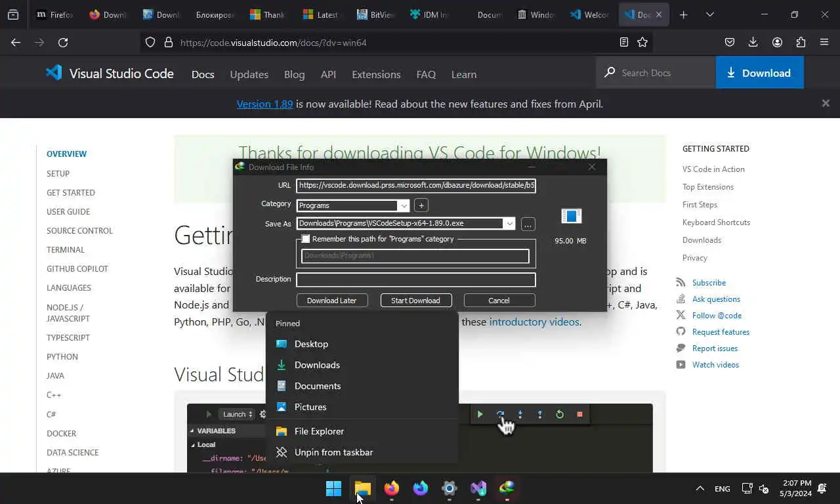Open TYPESCRIPT in left docs menu
The width and height of the screenshot is (840, 504).
coord(68,337)
